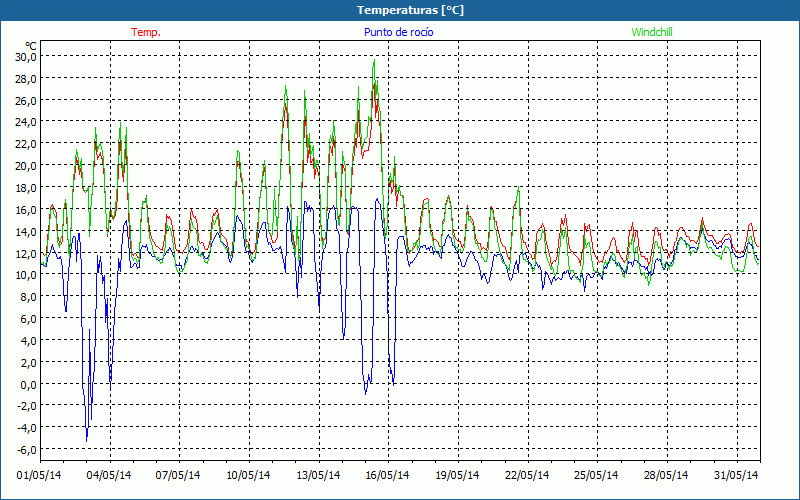The height and width of the screenshot is (500, 800).
Task: Click the -6,0 y-axis value
Action: point(27,450)
